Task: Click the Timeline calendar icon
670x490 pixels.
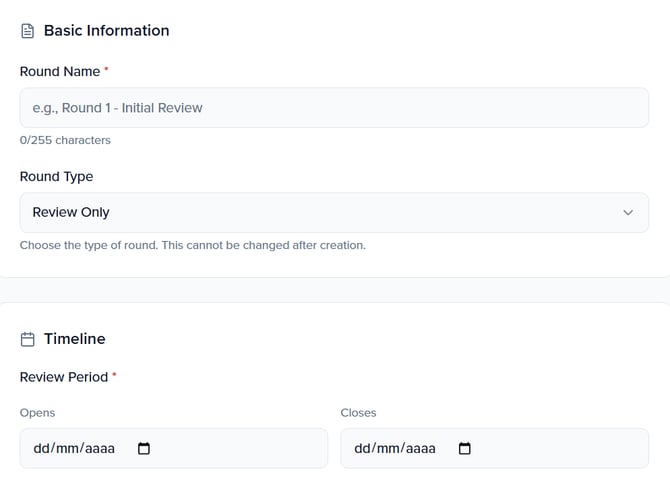Action: coord(28,339)
